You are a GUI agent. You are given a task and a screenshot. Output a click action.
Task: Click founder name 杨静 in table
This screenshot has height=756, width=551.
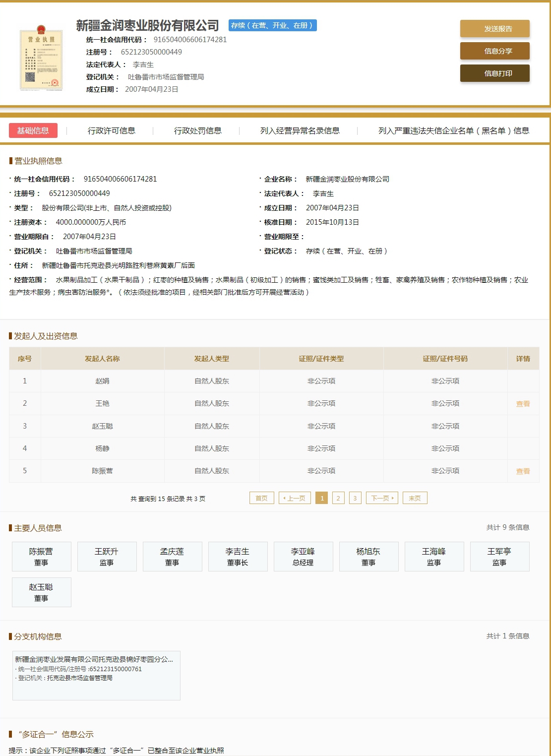tap(102, 448)
